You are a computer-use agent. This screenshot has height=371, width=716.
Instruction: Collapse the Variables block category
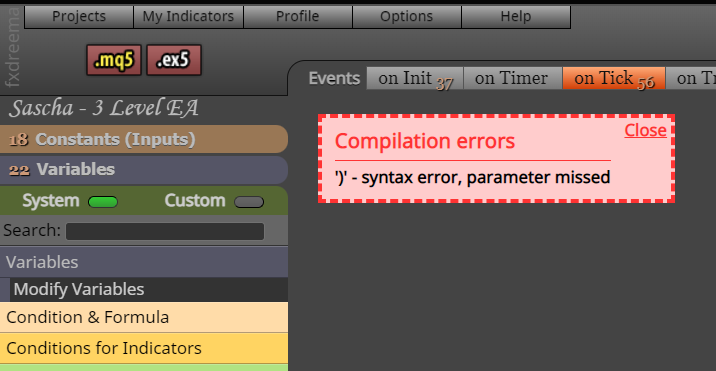tap(144, 262)
